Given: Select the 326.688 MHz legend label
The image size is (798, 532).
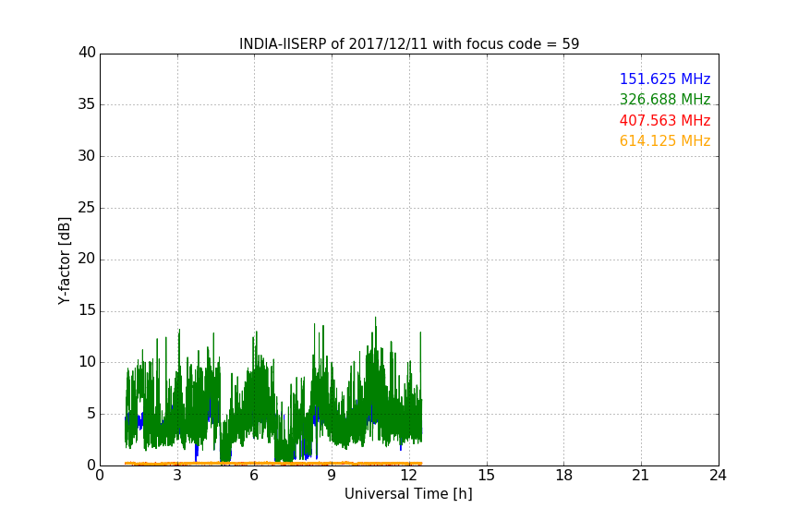Looking at the screenshot, I should point(665,99).
